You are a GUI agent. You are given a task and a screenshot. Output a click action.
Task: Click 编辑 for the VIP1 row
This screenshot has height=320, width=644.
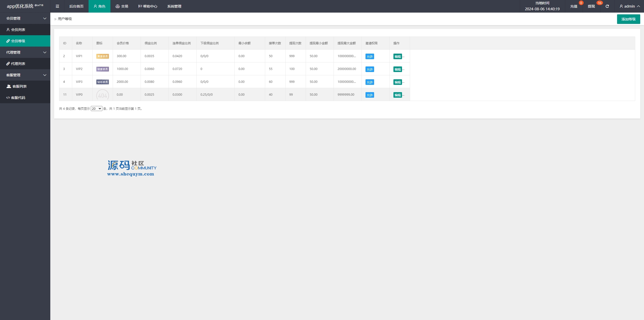tap(397, 56)
